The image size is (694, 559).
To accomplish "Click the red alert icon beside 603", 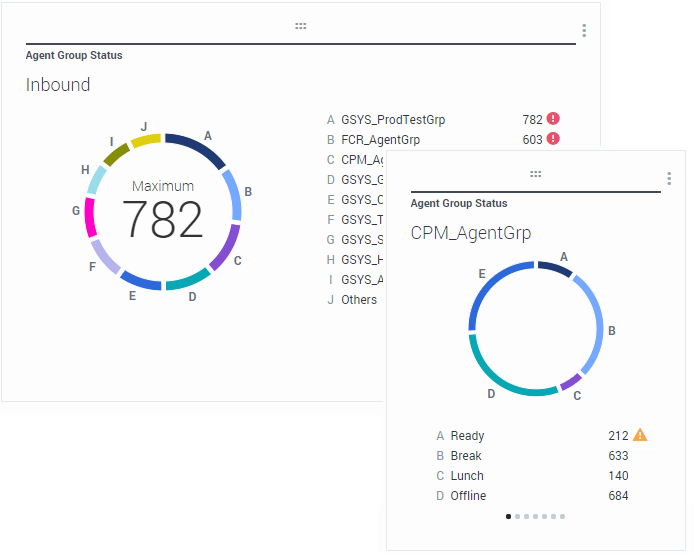I will [x=553, y=139].
